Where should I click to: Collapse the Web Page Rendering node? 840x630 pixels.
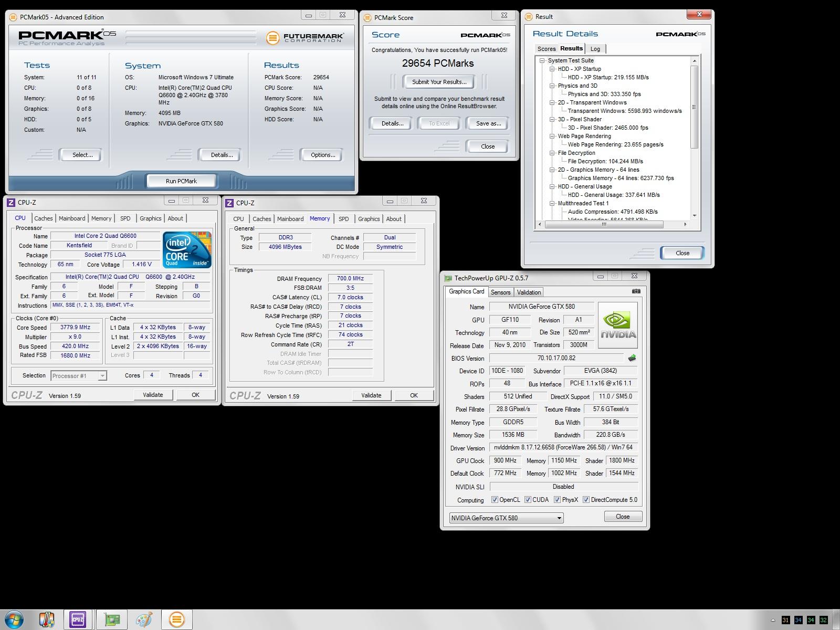pos(552,136)
